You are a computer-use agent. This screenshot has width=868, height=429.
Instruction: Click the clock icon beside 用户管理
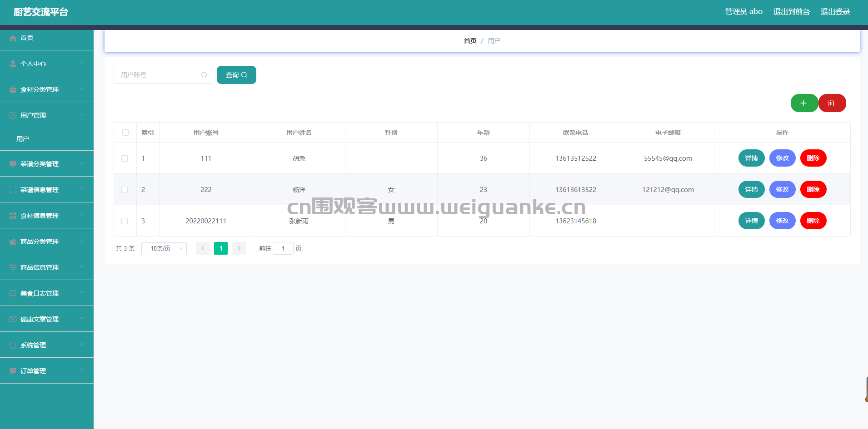[x=13, y=116]
